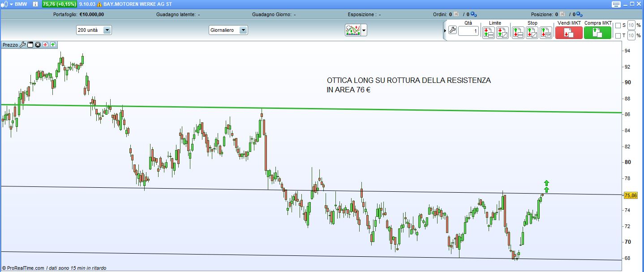Open the BMW instrument info icon
The image size is (644, 272).
pos(35,4)
